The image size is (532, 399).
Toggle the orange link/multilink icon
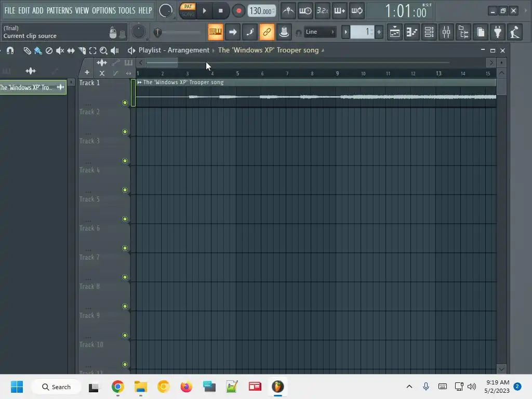pyautogui.click(x=267, y=32)
